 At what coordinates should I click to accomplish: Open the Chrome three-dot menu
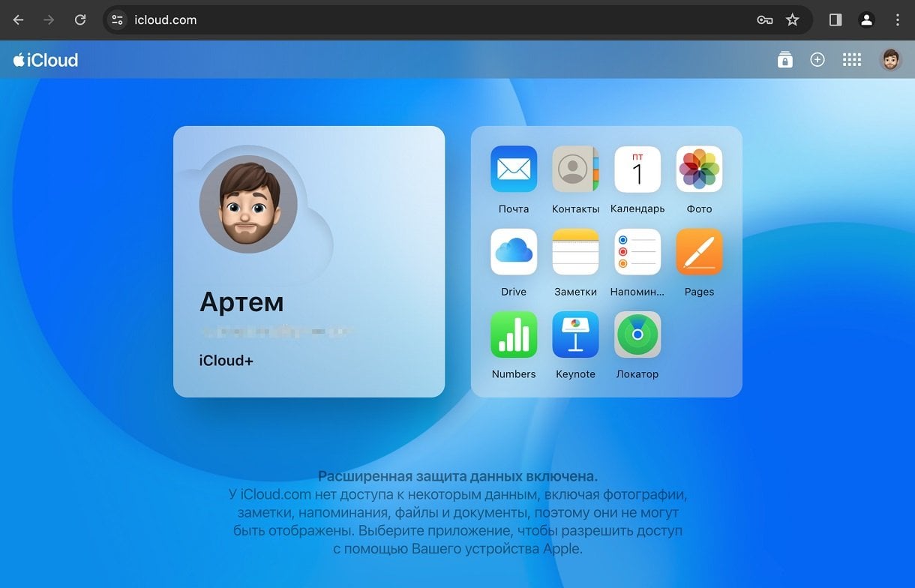[898, 20]
